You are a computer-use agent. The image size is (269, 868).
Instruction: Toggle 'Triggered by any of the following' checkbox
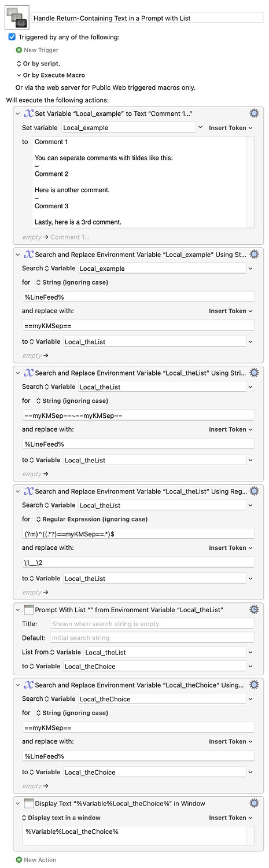(x=12, y=36)
